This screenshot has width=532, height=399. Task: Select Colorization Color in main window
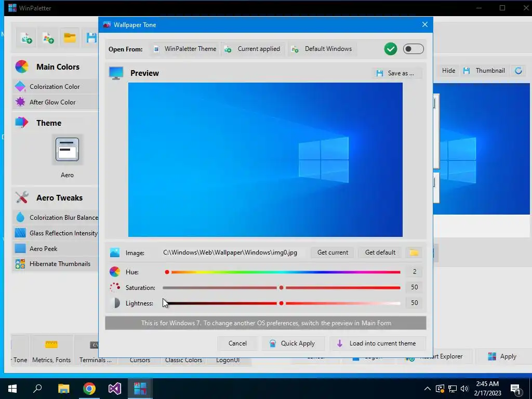click(x=56, y=87)
